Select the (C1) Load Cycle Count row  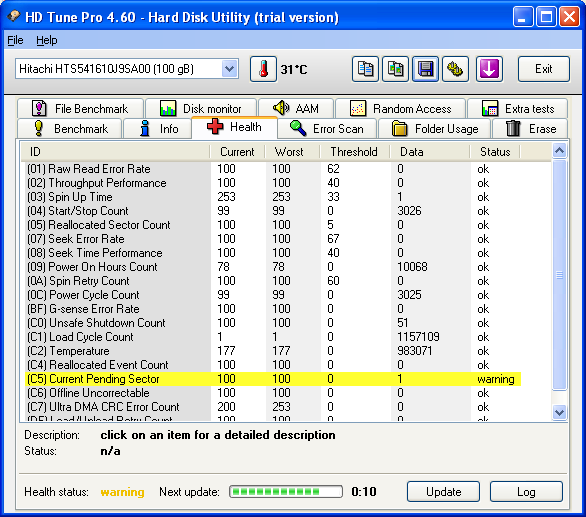[x=273, y=337]
